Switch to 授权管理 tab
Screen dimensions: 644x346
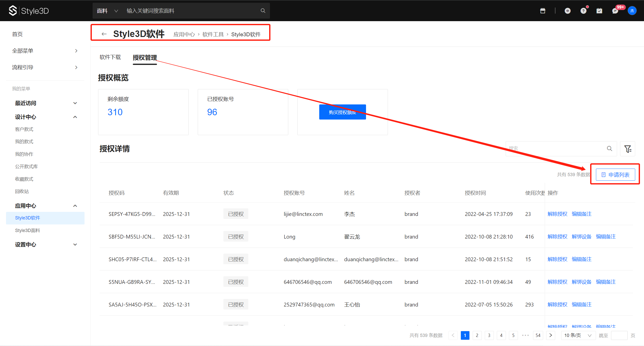click(145, 58)
